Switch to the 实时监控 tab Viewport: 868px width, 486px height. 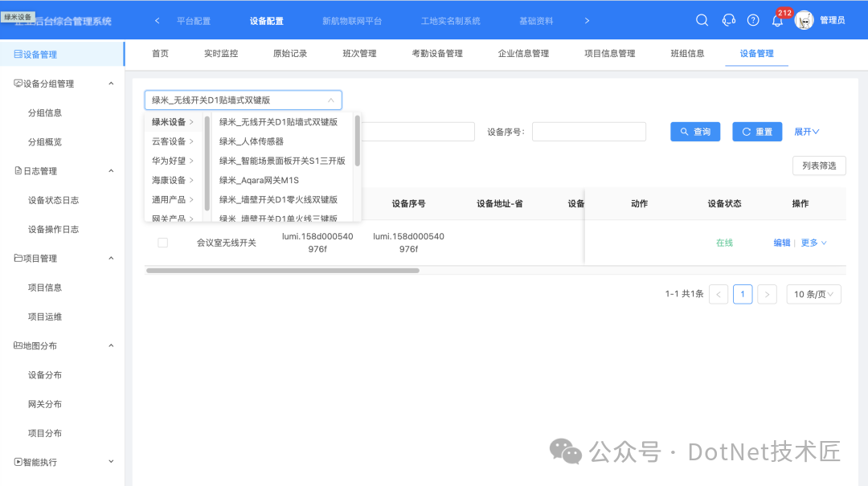221,54
